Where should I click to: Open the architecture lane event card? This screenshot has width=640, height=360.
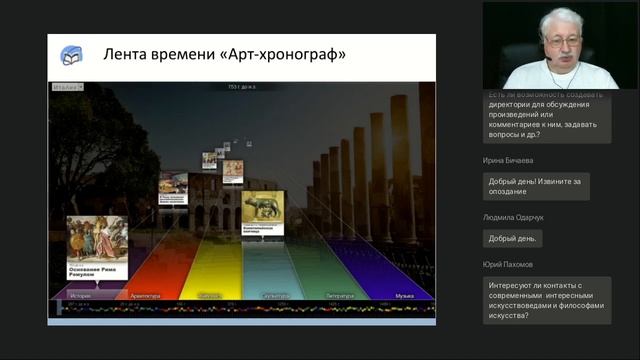tap(173, 188)
